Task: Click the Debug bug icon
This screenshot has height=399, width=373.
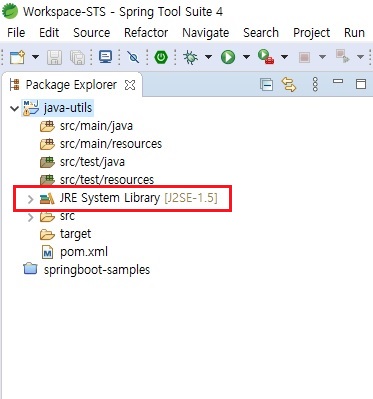Action: point(190,57)
